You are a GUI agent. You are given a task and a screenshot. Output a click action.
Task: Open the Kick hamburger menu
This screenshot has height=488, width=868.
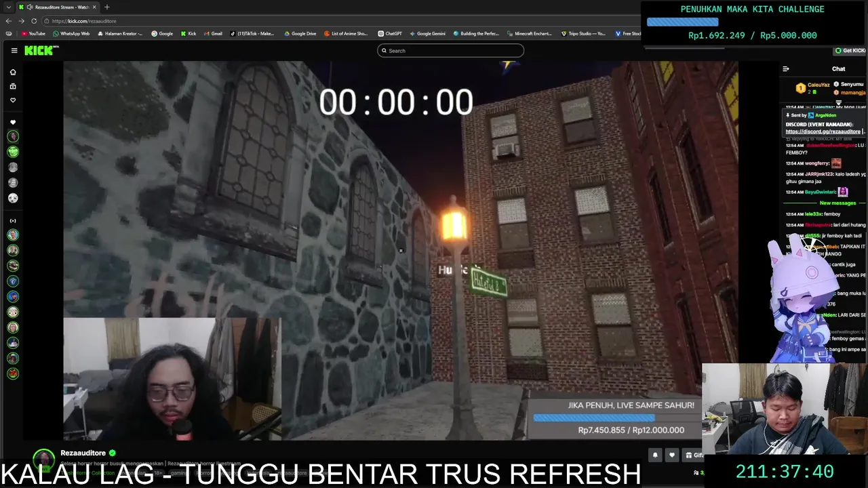[x=14, y=51]
